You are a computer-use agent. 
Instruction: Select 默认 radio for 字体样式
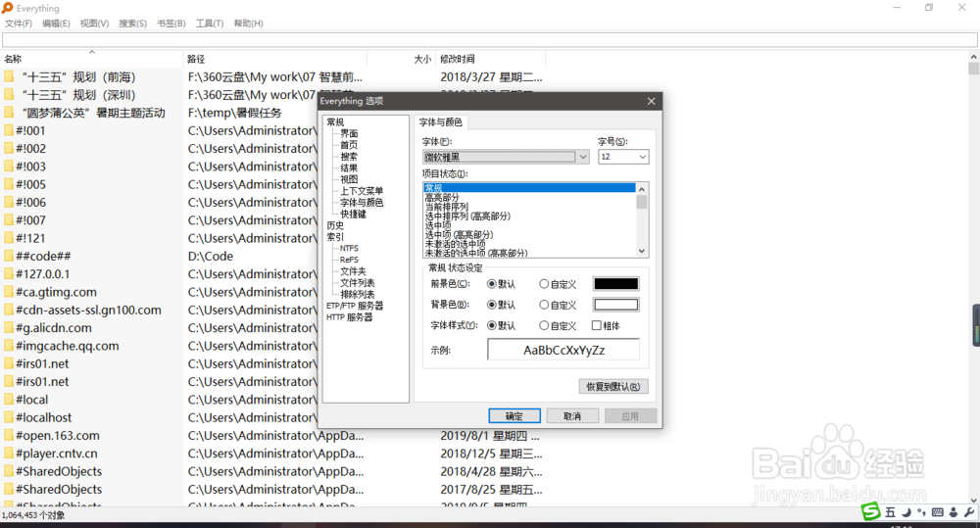pyautogui.click(x=492, y=325)
